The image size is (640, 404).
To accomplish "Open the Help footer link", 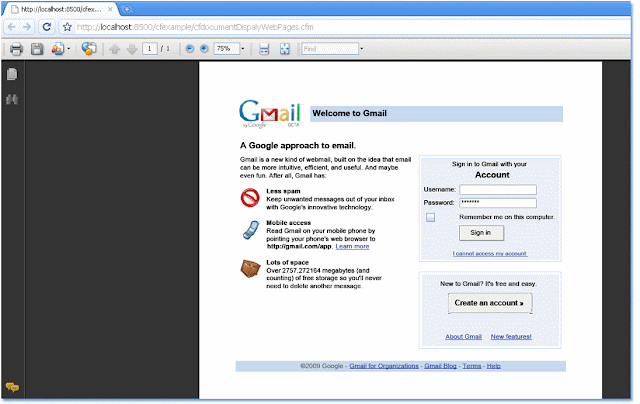I will tap(493, 366).
